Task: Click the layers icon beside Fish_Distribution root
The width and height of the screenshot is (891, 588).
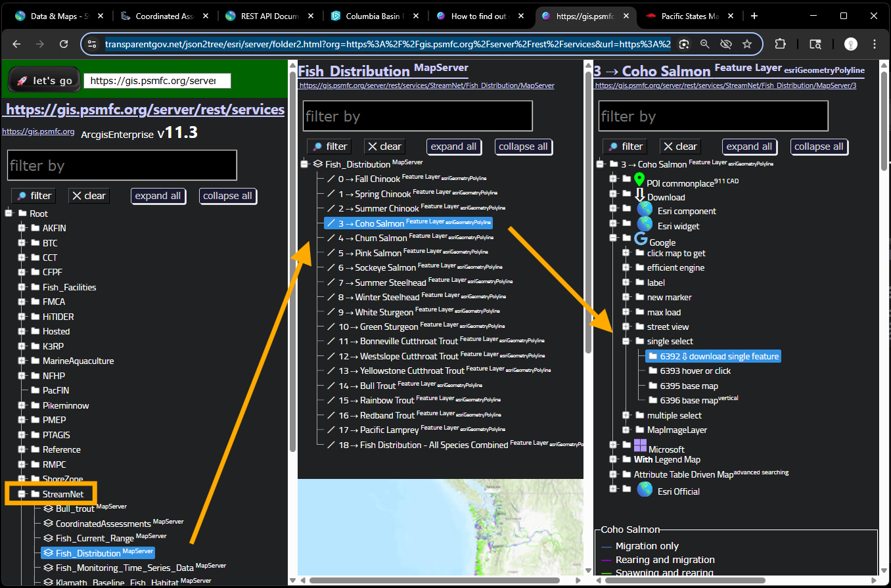Action: point(317,164)
